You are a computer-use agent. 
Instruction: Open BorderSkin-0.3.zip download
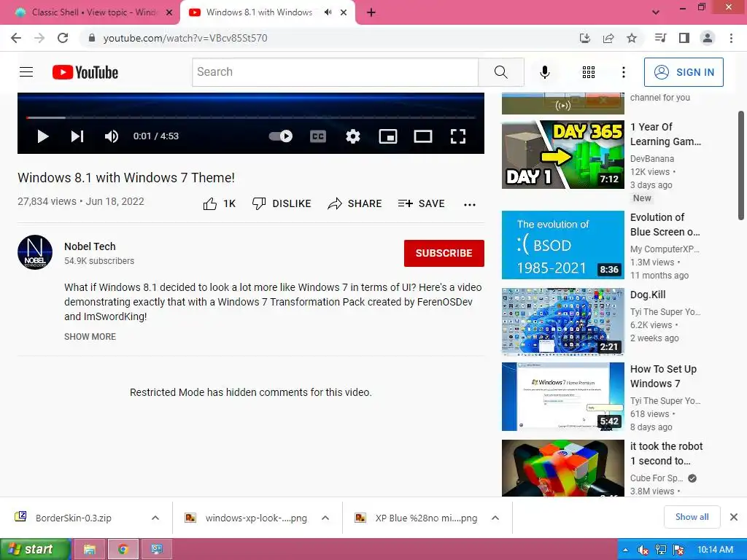point(74,518)
